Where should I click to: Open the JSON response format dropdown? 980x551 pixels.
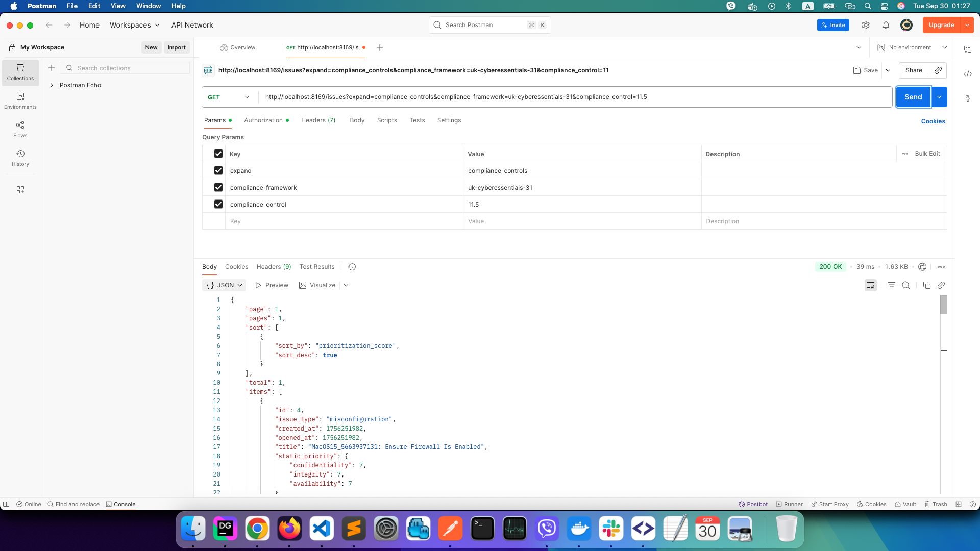point(224,285)
